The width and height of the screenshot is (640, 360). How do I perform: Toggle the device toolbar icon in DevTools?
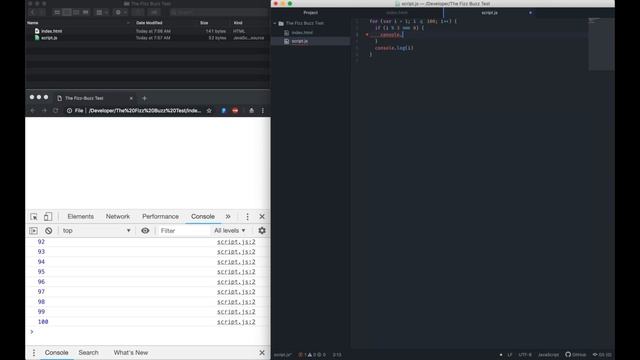point(48,216)
